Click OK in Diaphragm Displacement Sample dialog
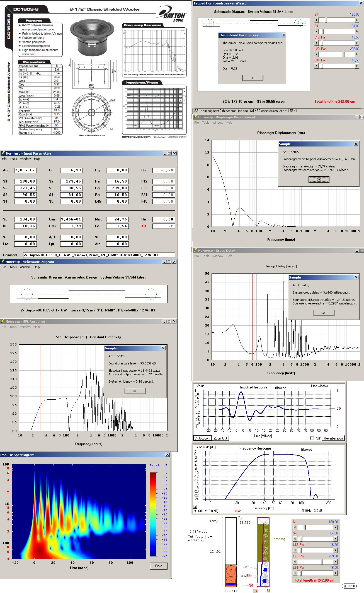This screenshot has width=364, height=593. point(319,179)
